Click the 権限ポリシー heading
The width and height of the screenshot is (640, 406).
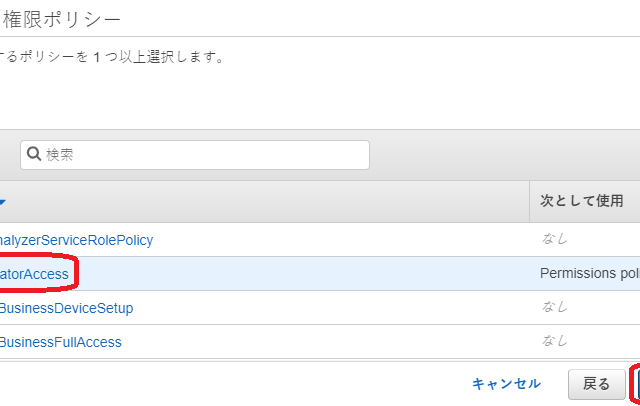click(x=72, y=19)
